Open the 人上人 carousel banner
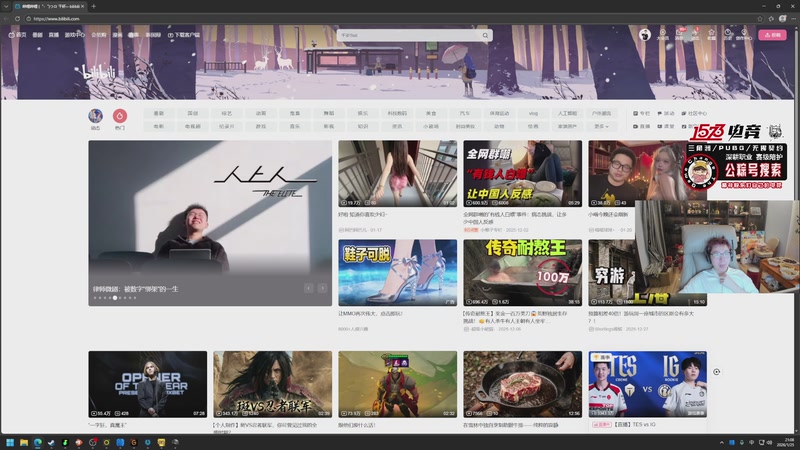Image resolution: width=800 pixels, height=450 pixels. click(210, 223)
